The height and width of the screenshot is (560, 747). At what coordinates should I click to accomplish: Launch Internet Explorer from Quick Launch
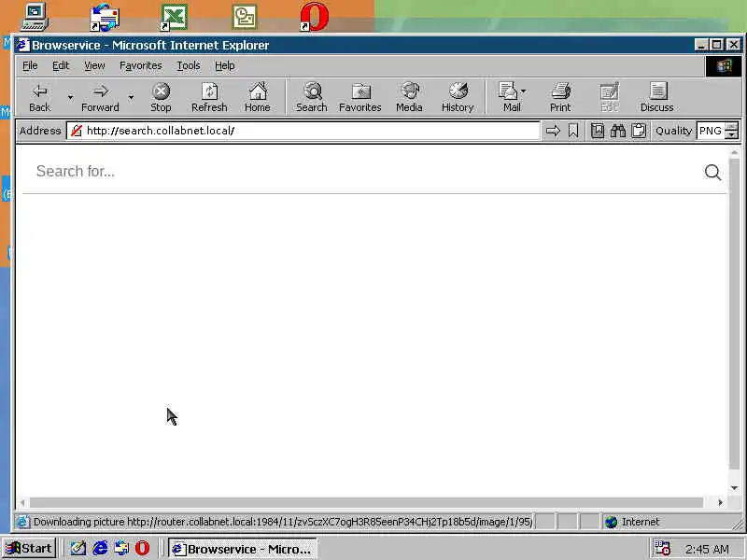(x=100, y=549)
